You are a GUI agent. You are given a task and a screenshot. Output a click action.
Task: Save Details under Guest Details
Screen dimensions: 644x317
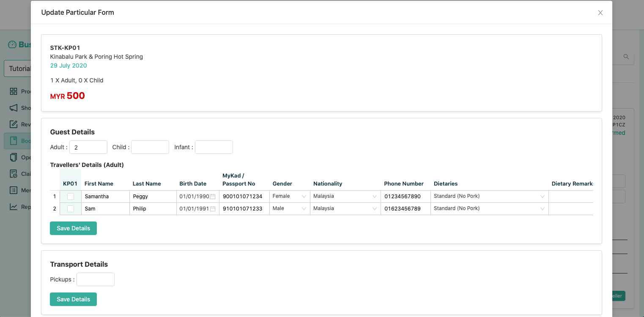tap(73, 228)
